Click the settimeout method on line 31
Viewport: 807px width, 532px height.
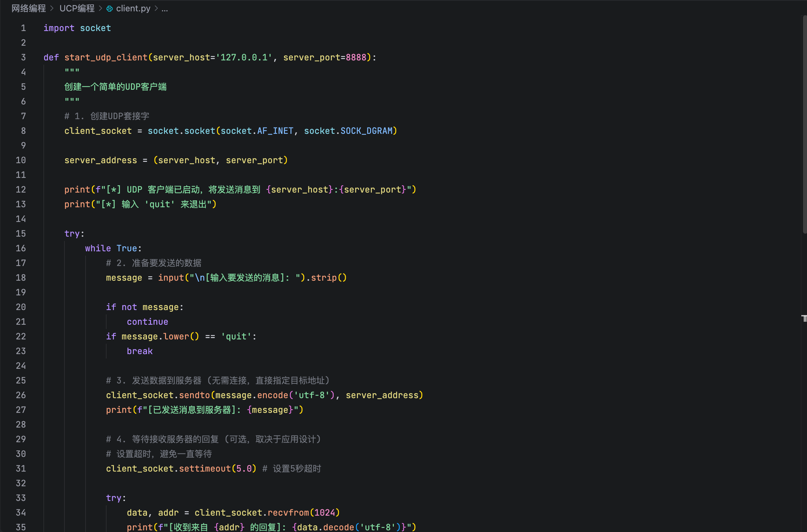click(x=205, y=469)
